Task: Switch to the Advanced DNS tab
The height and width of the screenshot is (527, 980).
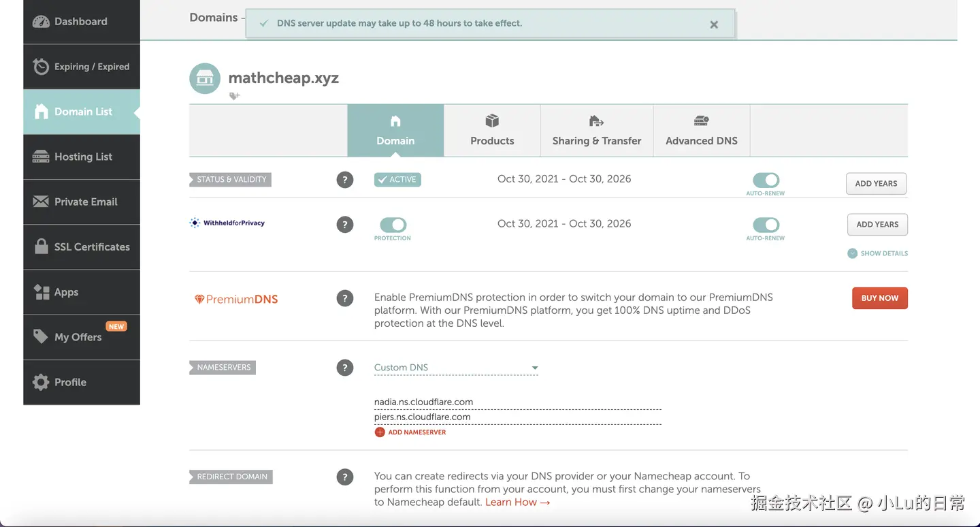Action: coord(702,131)
